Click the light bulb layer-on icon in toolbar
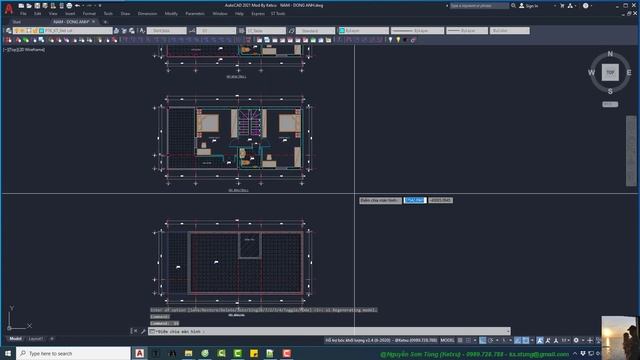The height and width of the screenshot is (360, 640). coord(390,40)
